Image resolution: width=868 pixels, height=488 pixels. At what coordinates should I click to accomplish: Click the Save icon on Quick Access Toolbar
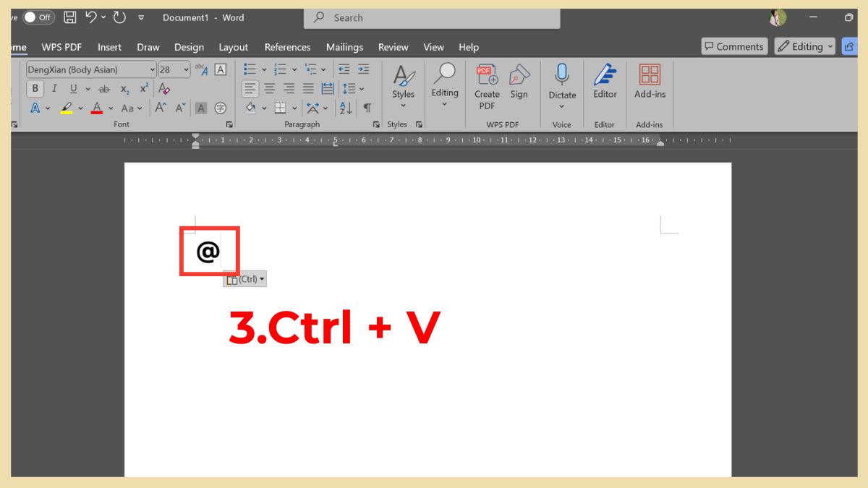[x=69, y=17]
